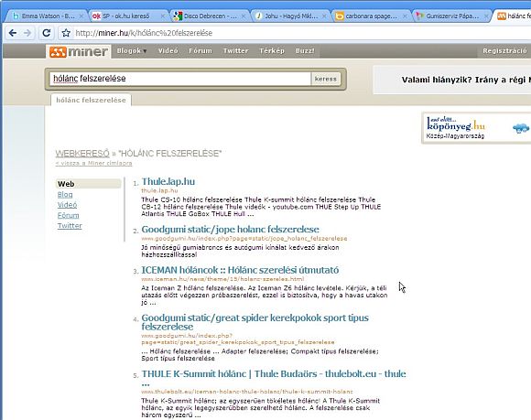This screenshot has height=420, width=531.
Task: Expand the Blogok dropdown menu
Action: 132,50
